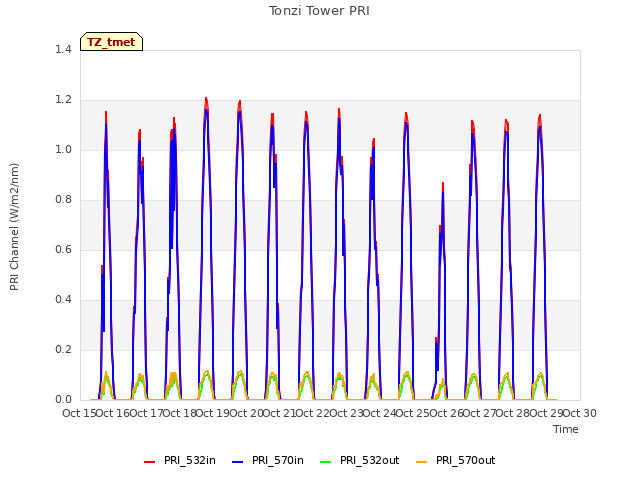This screenshot has width=640, height=480.
Task: Click the Oct 30 x-axis tick label
Action: click(x=580, y=413)
